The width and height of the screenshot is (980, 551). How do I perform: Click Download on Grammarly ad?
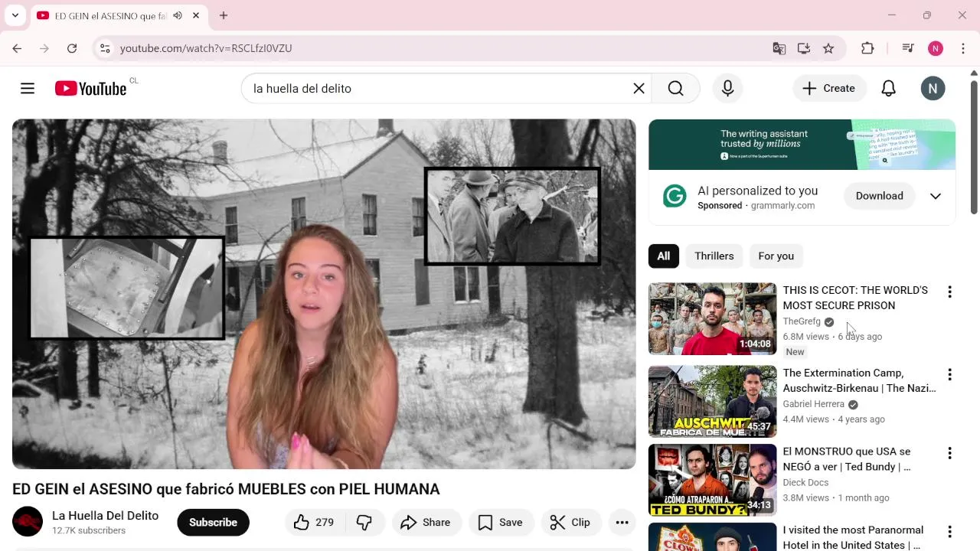[x=880, y=196]
